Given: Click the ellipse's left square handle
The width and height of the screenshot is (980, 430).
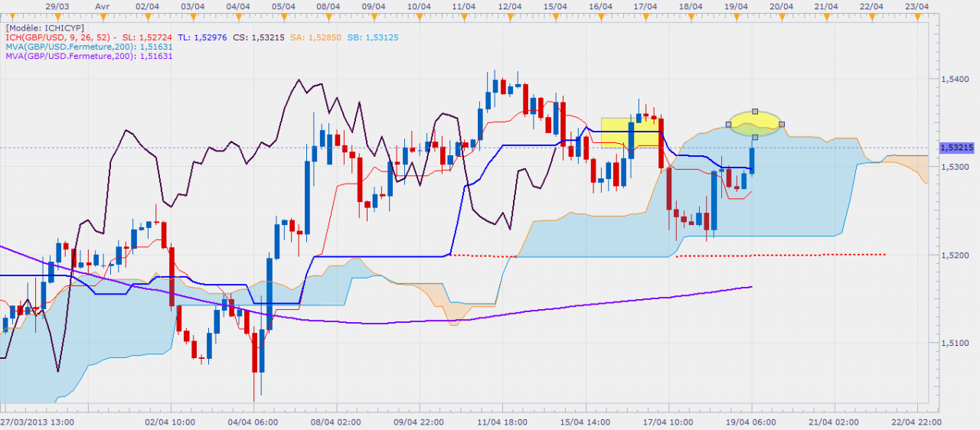Looking at the screenshot, I should click(x=728, y=124).
